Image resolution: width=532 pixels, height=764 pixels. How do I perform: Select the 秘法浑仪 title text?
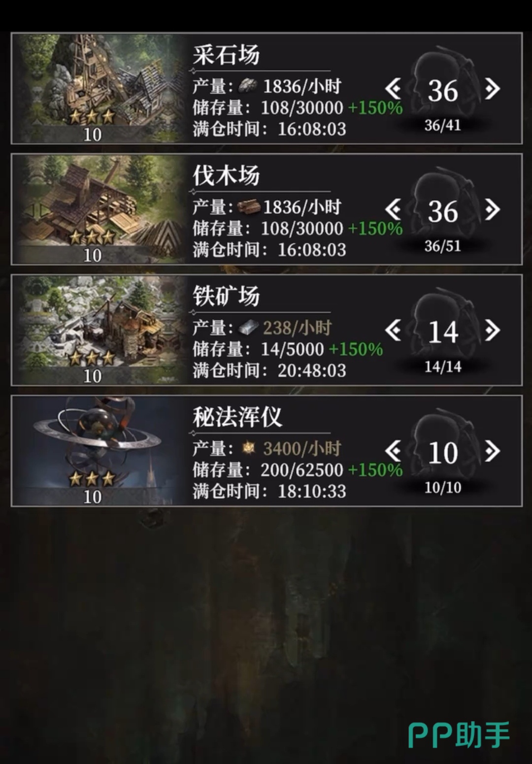tap(237, 418)
